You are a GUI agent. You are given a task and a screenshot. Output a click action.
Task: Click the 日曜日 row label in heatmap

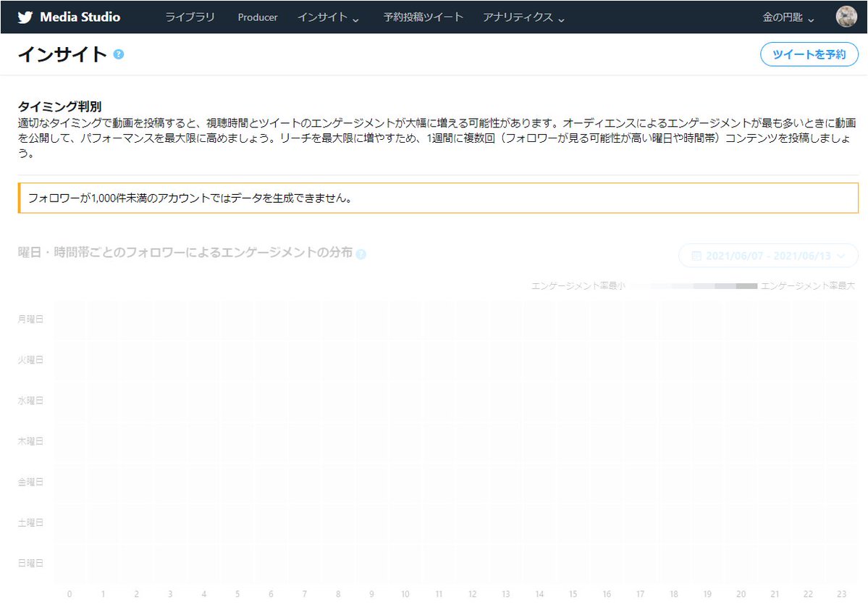pyautogui.click(x=30, y=563)
